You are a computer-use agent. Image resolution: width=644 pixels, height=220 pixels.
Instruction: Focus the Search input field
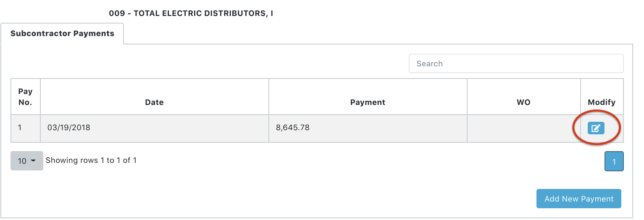tap(516, 63)
